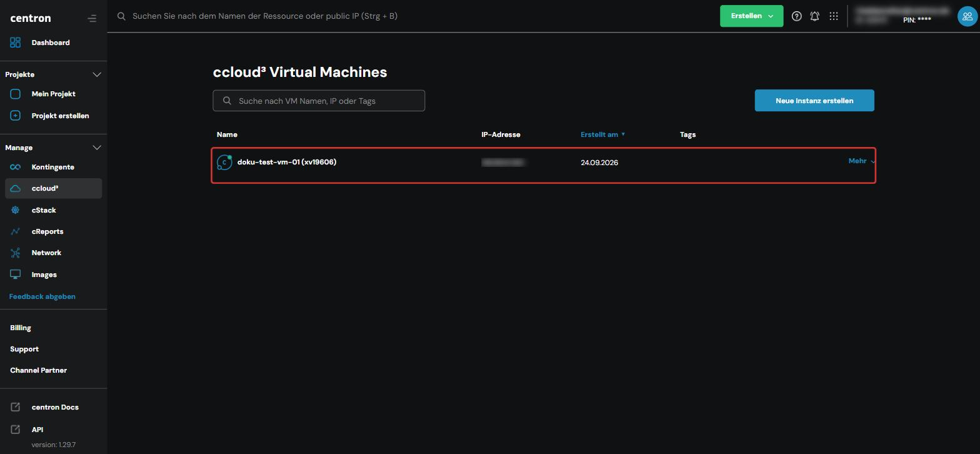Click the Kontingente infinity icon
Image resolution: width=980 pixels, height=454 pixels.
tap(16, 167)
